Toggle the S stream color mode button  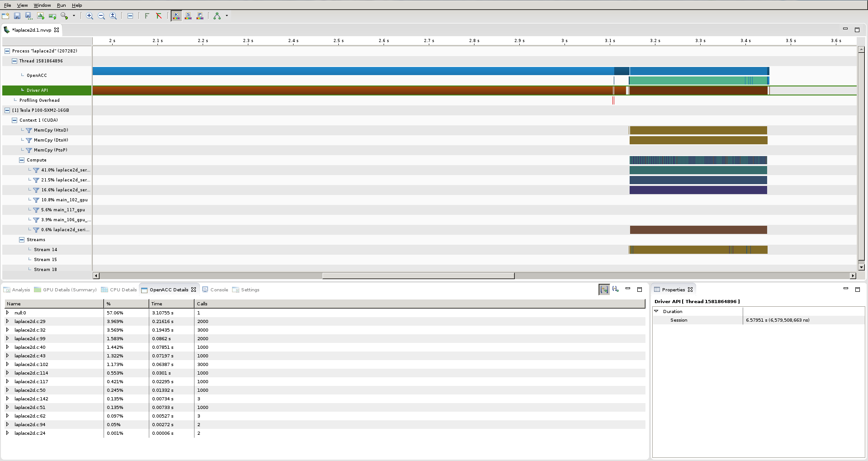(188, 16)
